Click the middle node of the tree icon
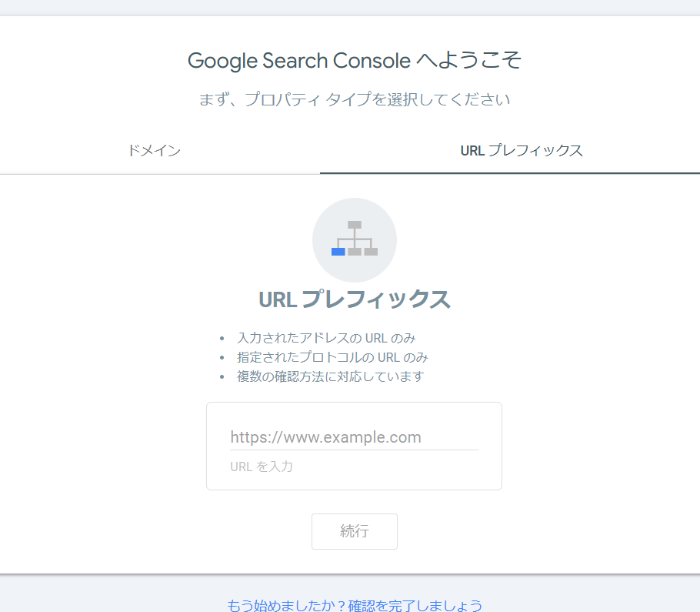The width and height of the screenshot is (700, 612). pos(355,252)
